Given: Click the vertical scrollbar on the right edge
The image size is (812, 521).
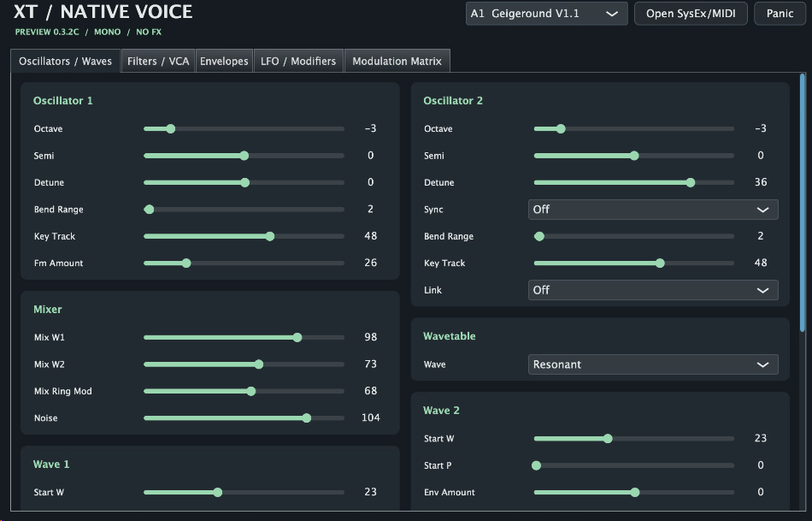Looking at the screenshot, I should tap(803, 203).
